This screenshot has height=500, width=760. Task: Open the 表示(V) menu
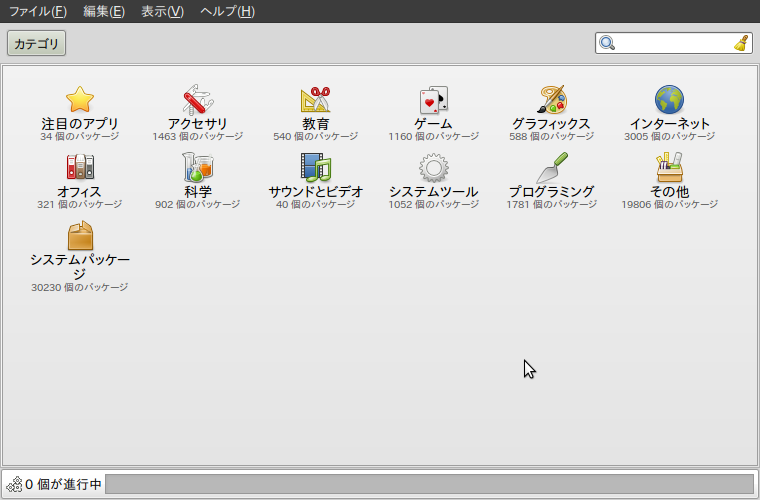pos(162,11)
